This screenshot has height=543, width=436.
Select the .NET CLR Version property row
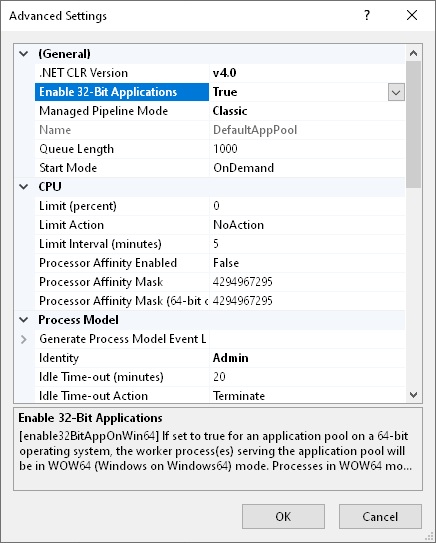click(220, 73)
